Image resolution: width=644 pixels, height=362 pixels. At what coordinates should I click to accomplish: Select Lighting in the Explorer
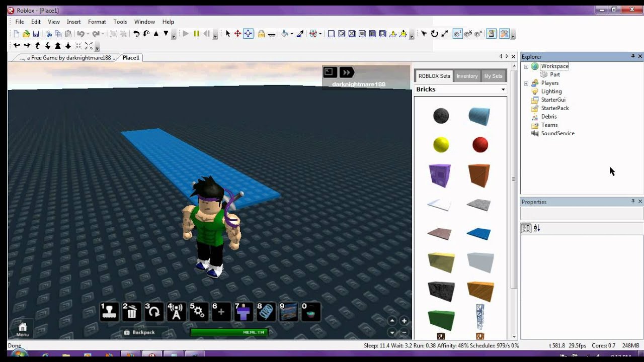(551, 92)
